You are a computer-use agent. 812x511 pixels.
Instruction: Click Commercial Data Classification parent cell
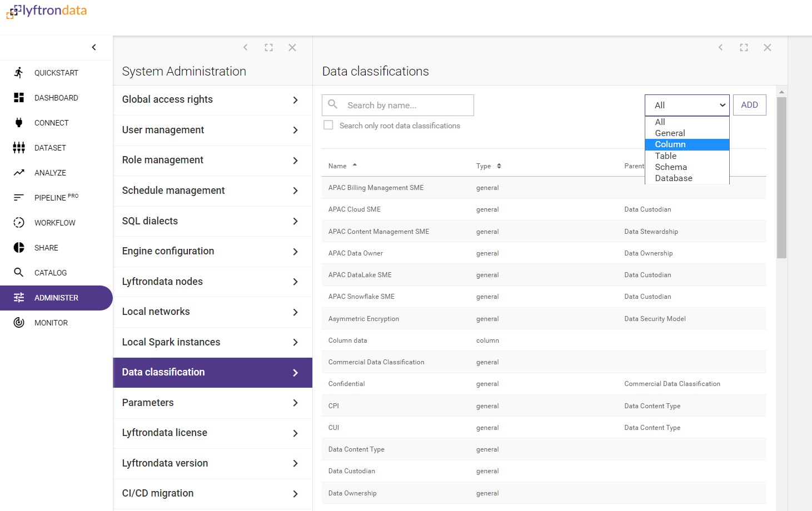click(x=672, y=384)
